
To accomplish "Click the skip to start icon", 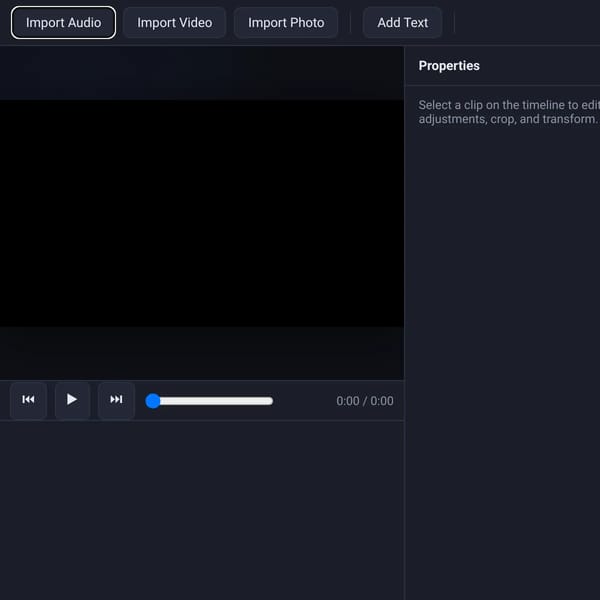I will point(28,400).
